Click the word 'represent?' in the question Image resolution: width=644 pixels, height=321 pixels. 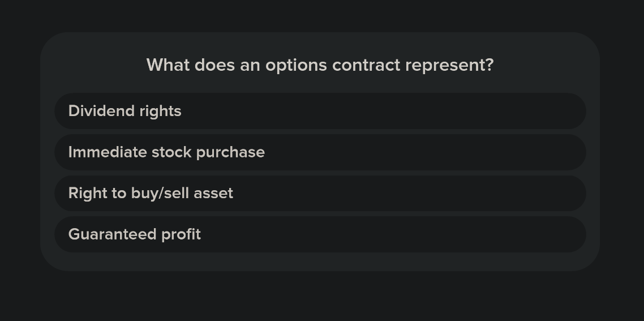click(x=449, y=66)
